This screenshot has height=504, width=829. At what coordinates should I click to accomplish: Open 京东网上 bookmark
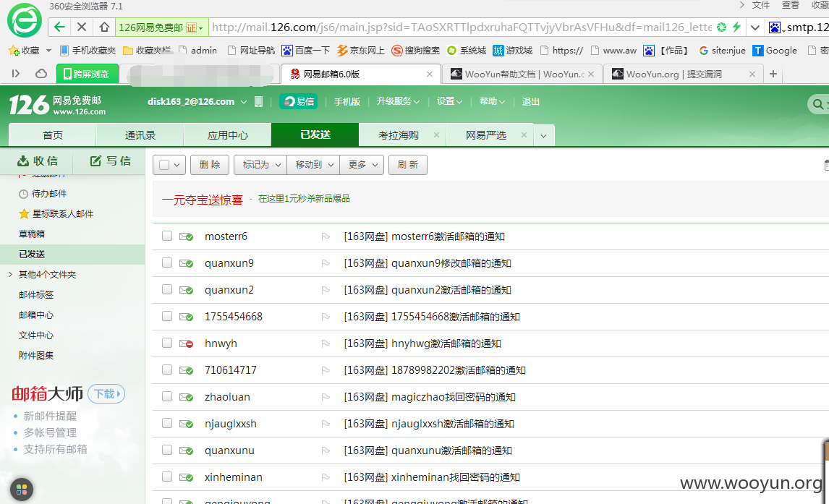pos(360,50)
